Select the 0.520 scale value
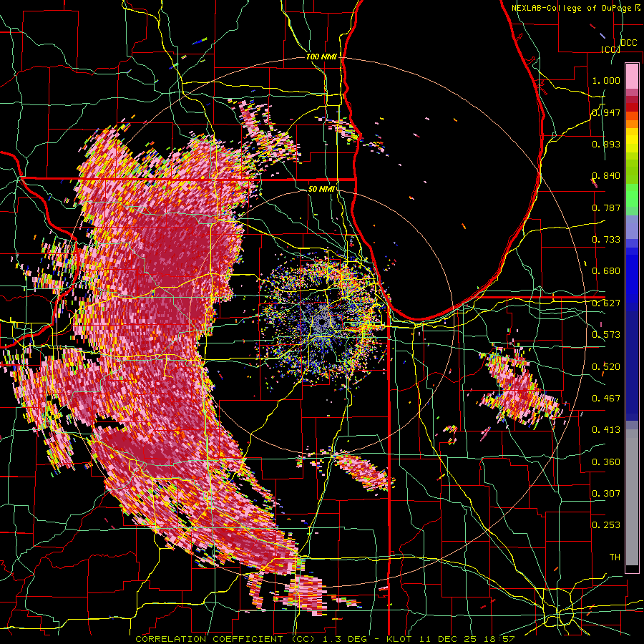644x644 pixels. tap(606, 366)
